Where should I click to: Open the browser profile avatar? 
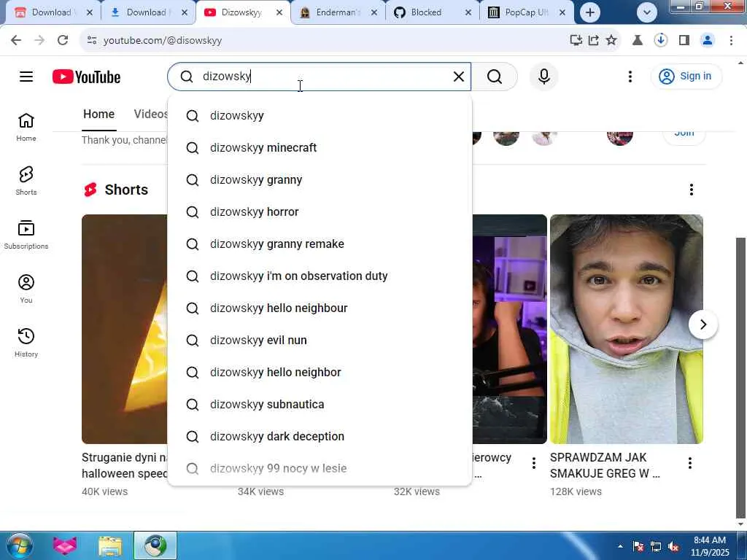708,40
